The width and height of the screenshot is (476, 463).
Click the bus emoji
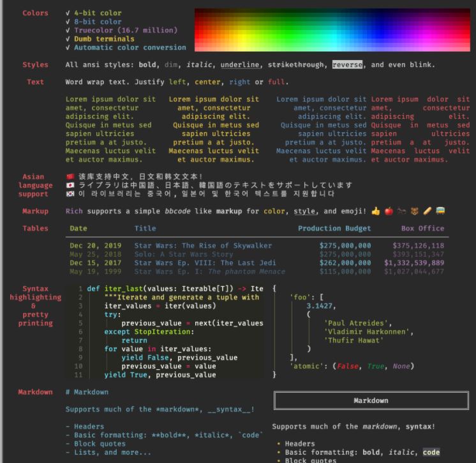click(440, 211)
